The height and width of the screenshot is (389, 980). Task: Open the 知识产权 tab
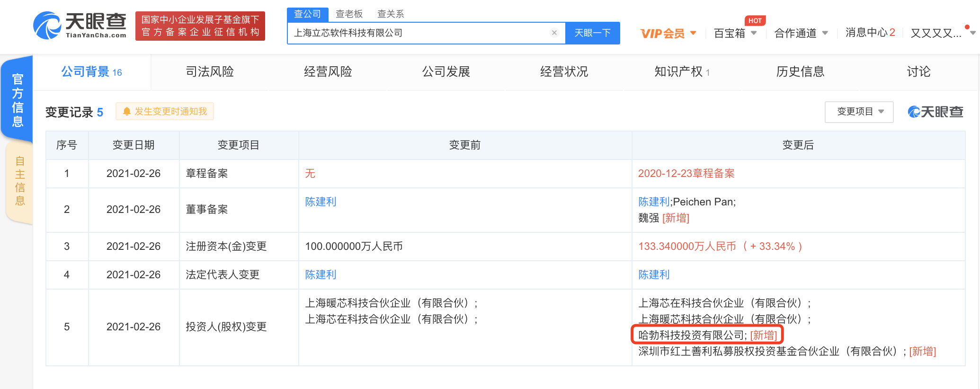[682, 72]
